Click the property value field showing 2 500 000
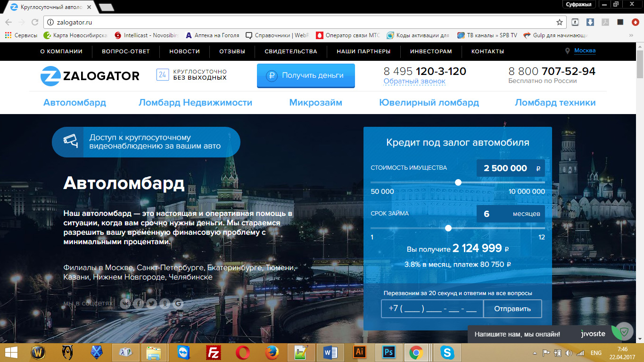The height and width of the screenshot is (362, 644). tap(511, 168)
